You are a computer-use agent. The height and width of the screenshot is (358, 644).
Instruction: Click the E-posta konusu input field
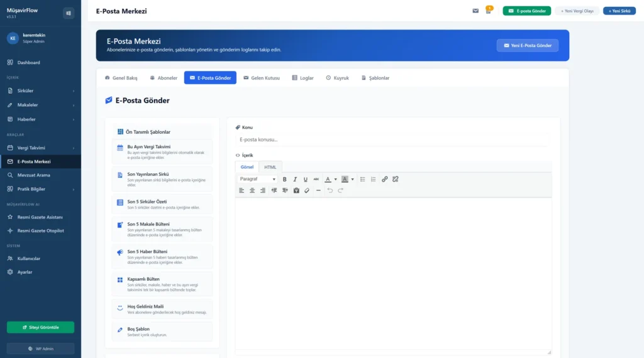(x=392, y=140)
